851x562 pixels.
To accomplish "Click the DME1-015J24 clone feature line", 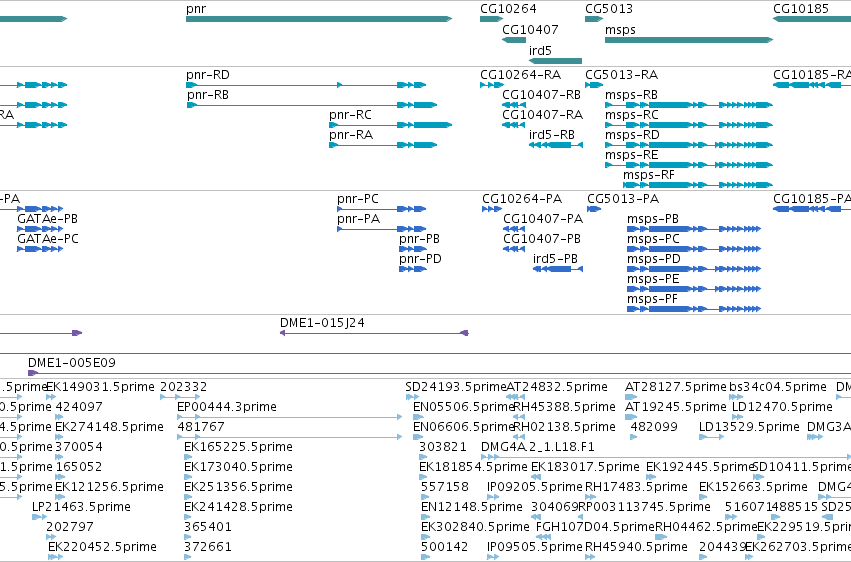I will tap(374, 333).
